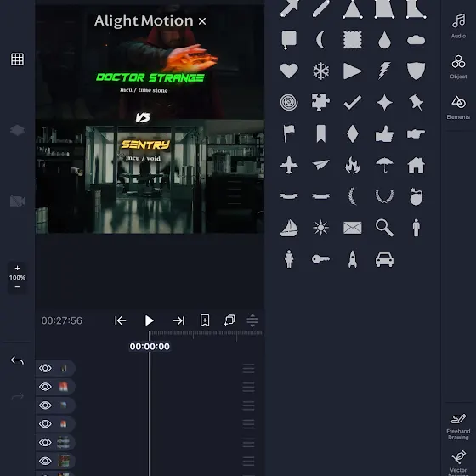The width and height of the screenshot is (476, 476).
Task: Zoom out with the minus button
Action: 17,287
